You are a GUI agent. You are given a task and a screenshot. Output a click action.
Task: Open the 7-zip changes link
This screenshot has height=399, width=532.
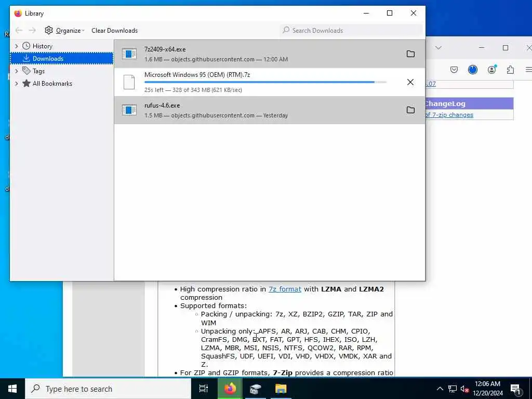click(449, 115)
